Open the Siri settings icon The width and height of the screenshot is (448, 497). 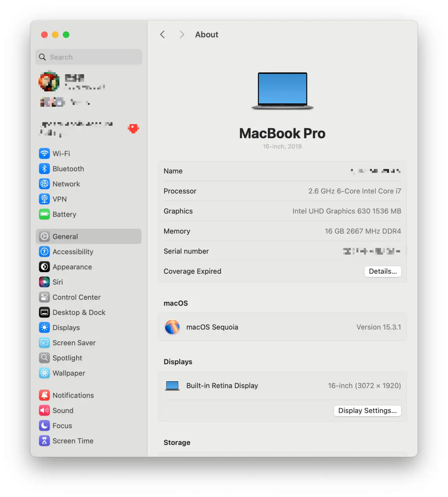[x=44, y=282]
